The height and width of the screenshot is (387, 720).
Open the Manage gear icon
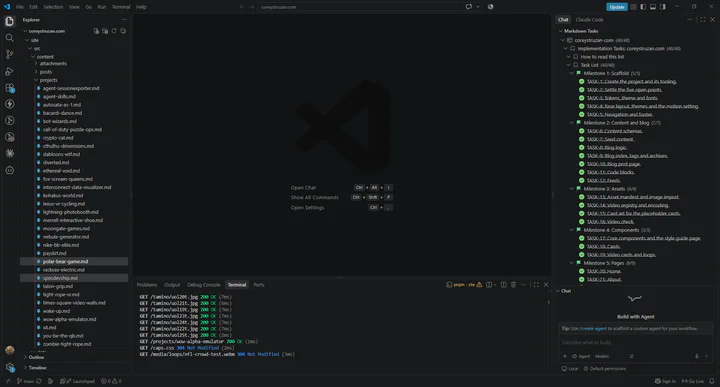(10, 367)
